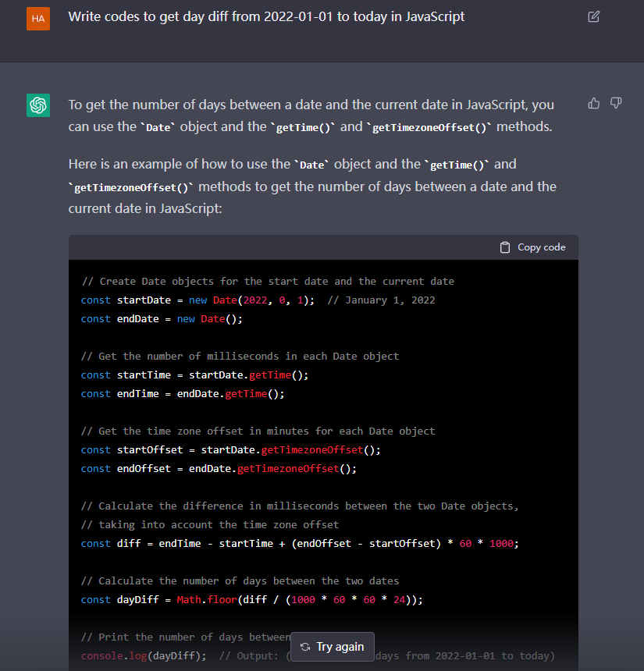The image size is (644, 671).
Task: Click the endDate declaration code line
Action: coord(162,319)
